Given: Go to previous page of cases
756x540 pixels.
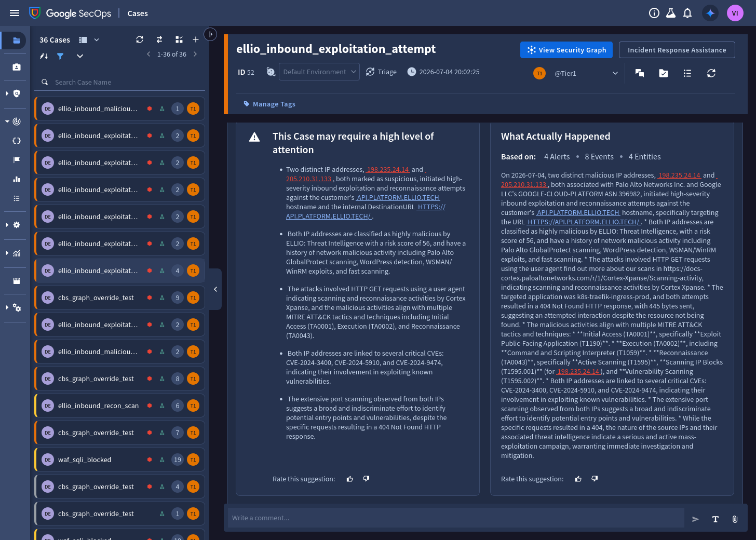Looking at the screenshot, I should tap(148, 54).
